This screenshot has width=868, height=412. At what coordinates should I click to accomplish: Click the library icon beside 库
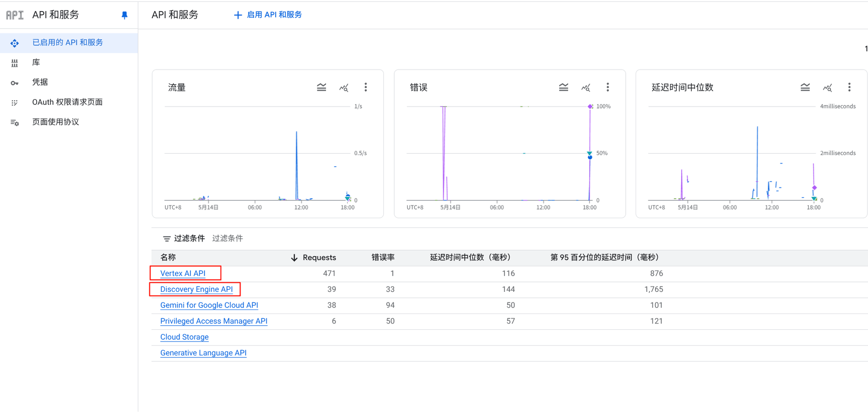pyautogui.click(x=14, y=63)
